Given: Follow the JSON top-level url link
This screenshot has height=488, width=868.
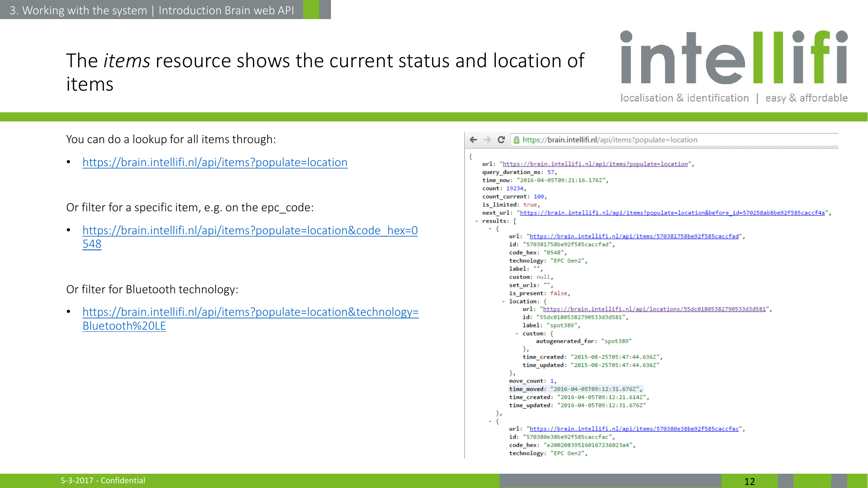Looking at the screenshot, I should (x=595, y=164).
